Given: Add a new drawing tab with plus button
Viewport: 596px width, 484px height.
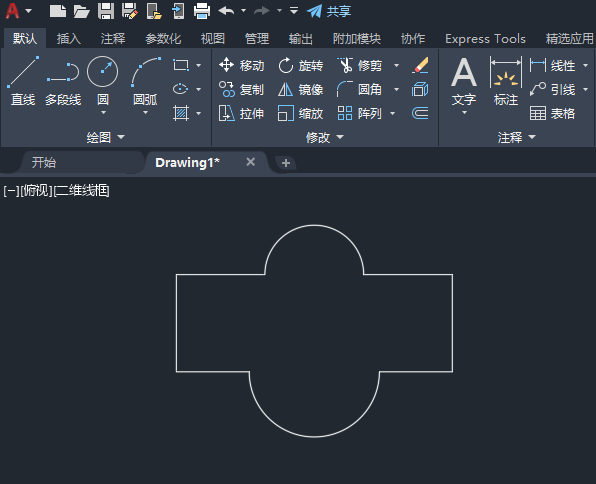Looking at the screenshot, I should [x=286, y=163].
